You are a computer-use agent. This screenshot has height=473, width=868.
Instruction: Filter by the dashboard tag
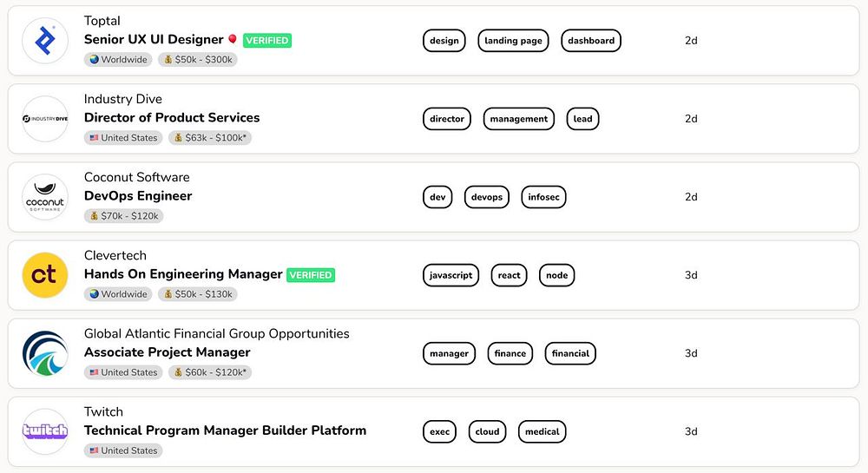click(591, 41)
